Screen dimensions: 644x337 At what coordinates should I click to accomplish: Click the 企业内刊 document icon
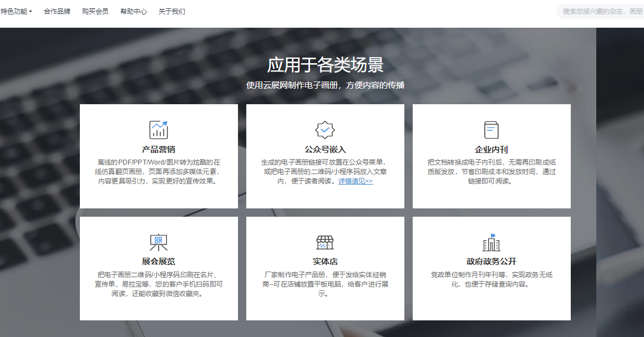[x=491, y=130]
